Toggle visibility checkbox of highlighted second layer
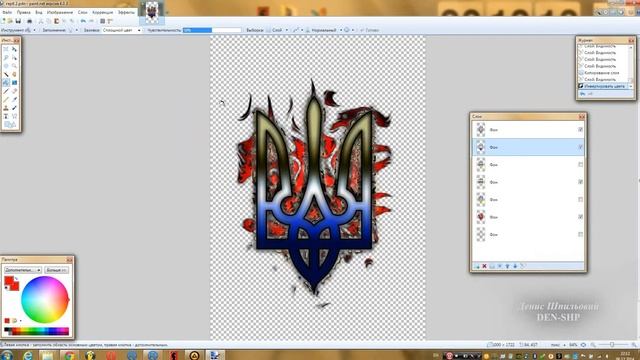Viewport: 640px width, 360px height. point(580,147)
